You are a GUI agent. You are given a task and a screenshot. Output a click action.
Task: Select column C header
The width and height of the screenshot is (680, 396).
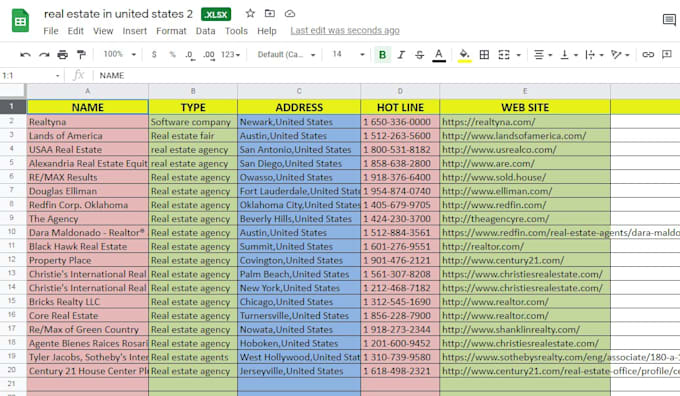[299, 91]
